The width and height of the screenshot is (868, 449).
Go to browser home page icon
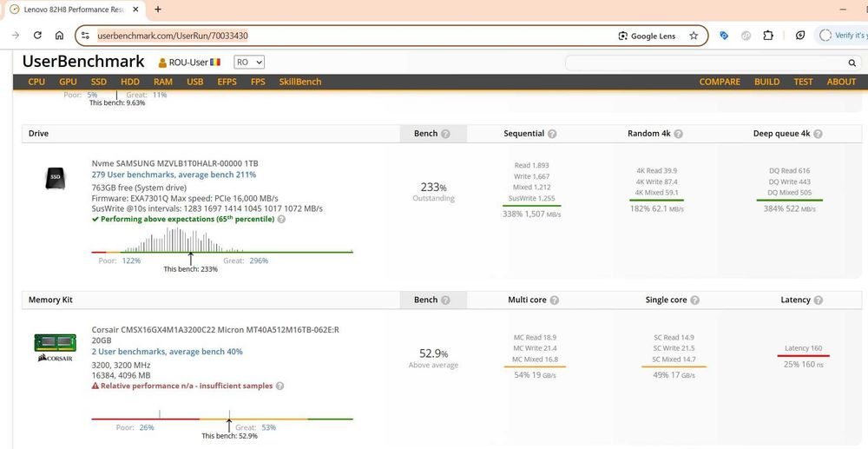pyautogui.click(x=59, y=36)
